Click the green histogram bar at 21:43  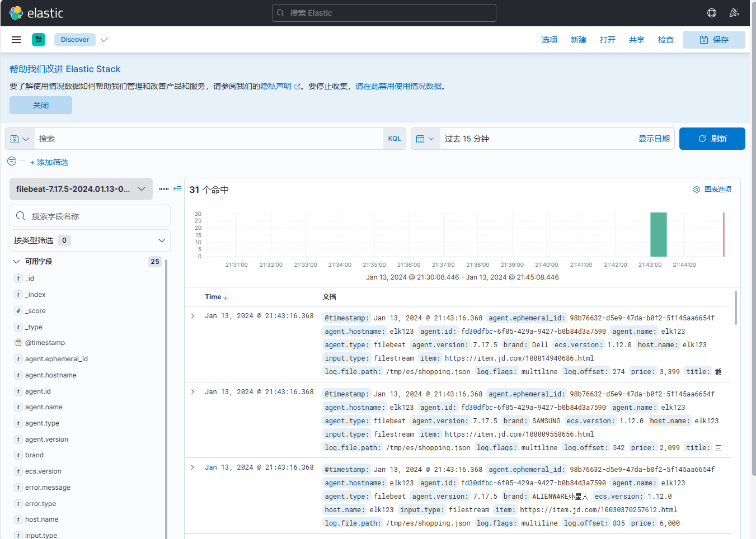pyautogui.click(x=658, y=235)
